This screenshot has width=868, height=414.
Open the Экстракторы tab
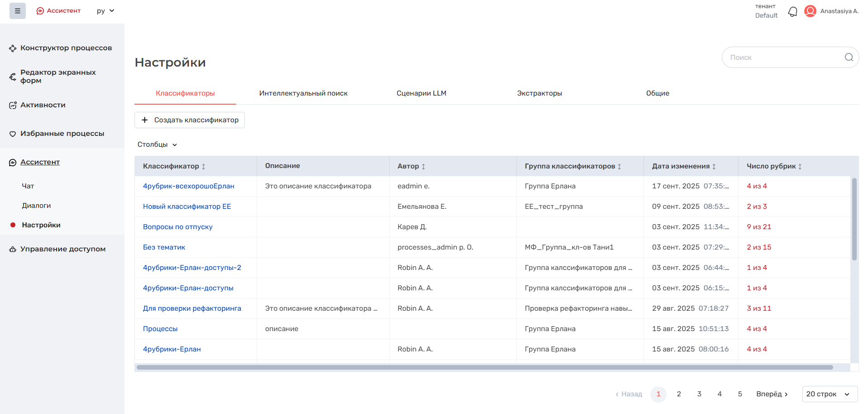tap(539, 93)
